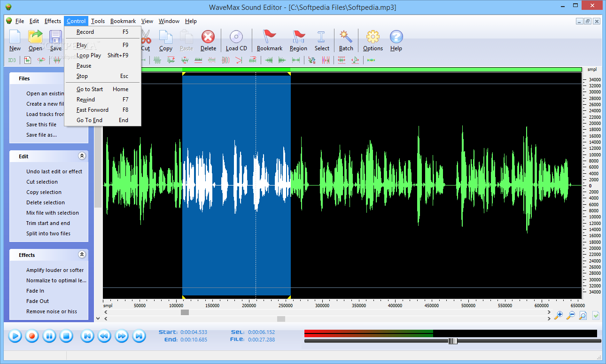Click the Rewind double-arrow transport button
This screenshot has width=606, height=364.
pyautogui.click(x=104, y=336)
